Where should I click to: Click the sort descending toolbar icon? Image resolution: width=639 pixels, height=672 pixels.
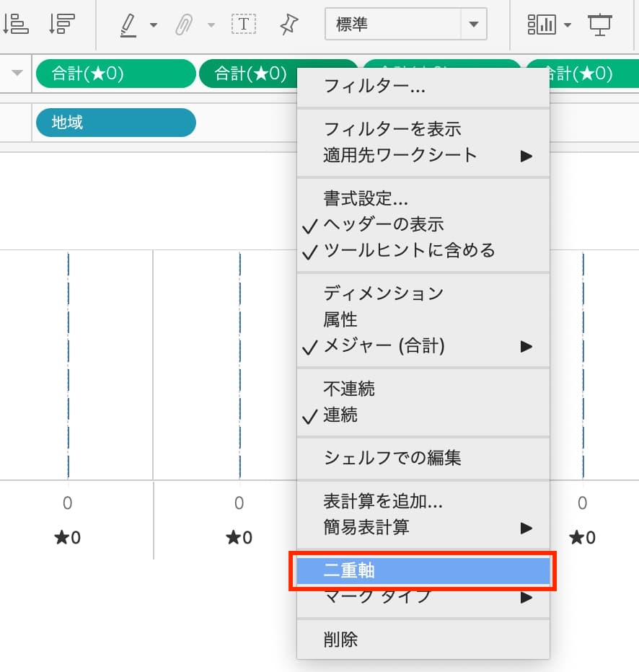pyautogui.click(x=62, y=24)
